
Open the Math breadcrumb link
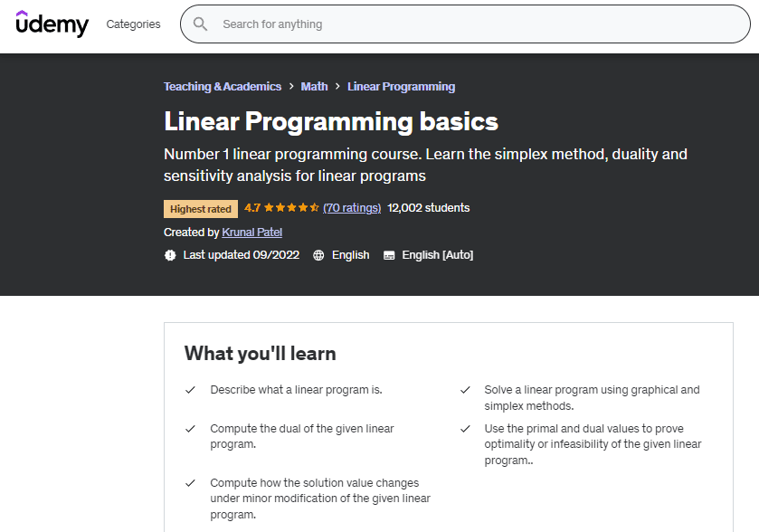314,87
